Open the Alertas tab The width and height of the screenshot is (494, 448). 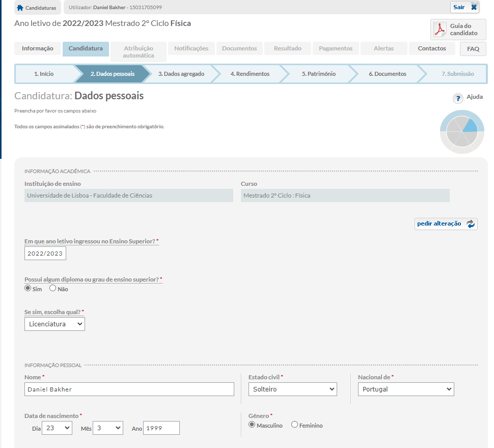pyautogui.click(x=383, y=48)
